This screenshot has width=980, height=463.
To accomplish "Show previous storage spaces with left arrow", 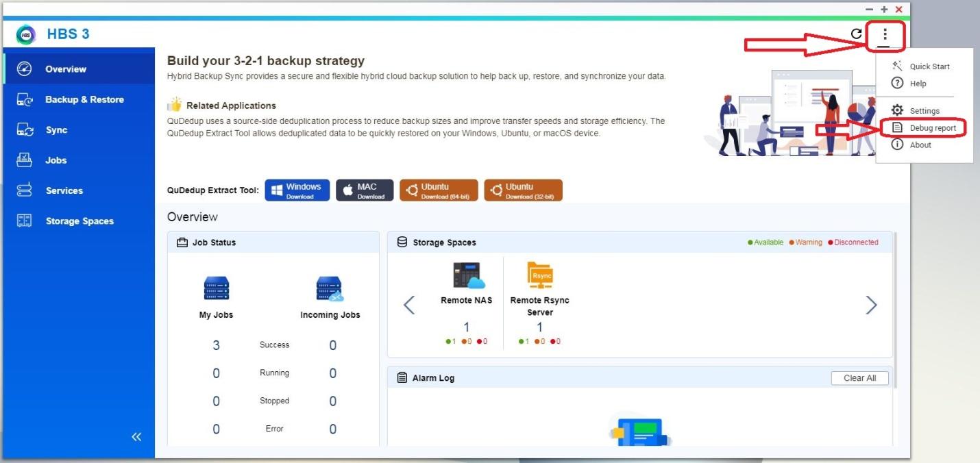I will [409, 305].
